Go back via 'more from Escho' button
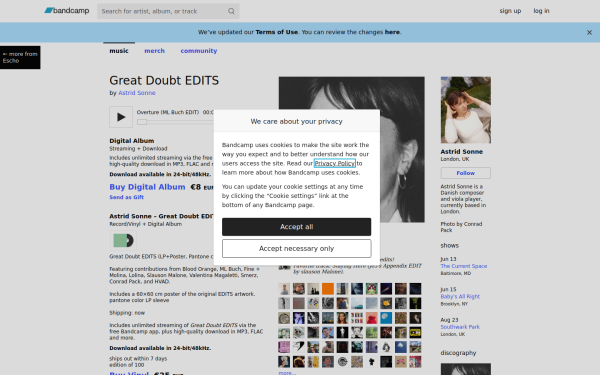The image size is (600, 375). click(x=20, y=57)
